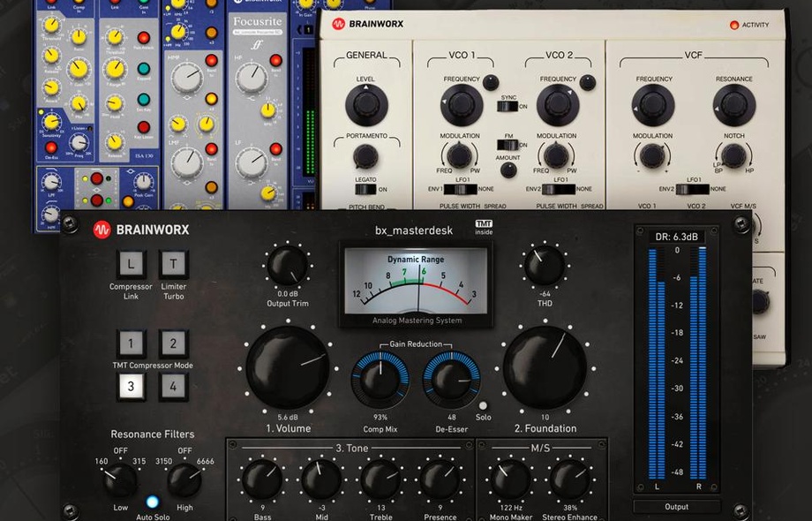Click the VCO 2 Frequency knob

(x=558, y=105)
